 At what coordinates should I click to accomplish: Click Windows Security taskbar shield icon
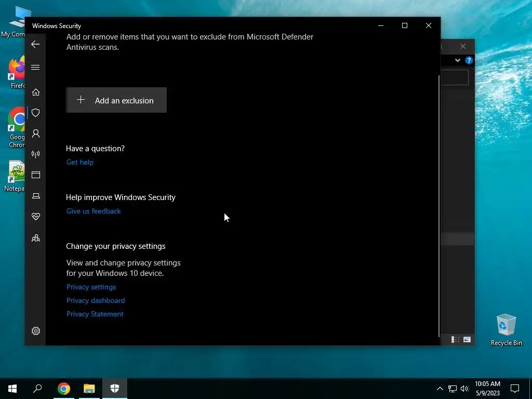click(x=115, y=389)
